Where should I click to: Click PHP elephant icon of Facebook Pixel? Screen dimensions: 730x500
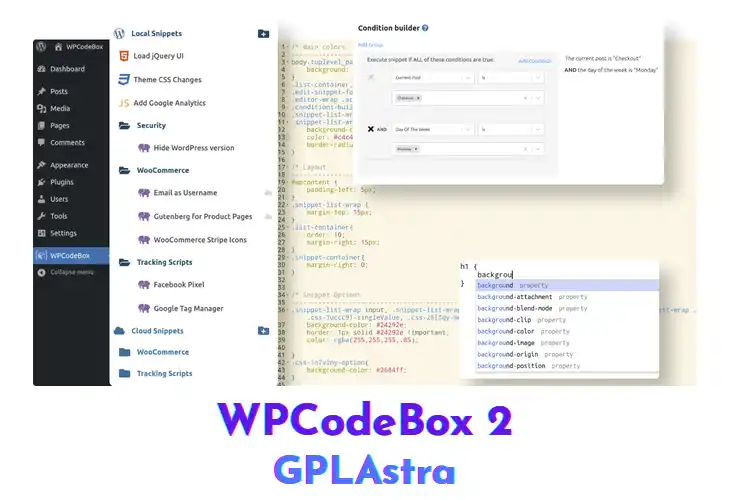coord(144,284)
